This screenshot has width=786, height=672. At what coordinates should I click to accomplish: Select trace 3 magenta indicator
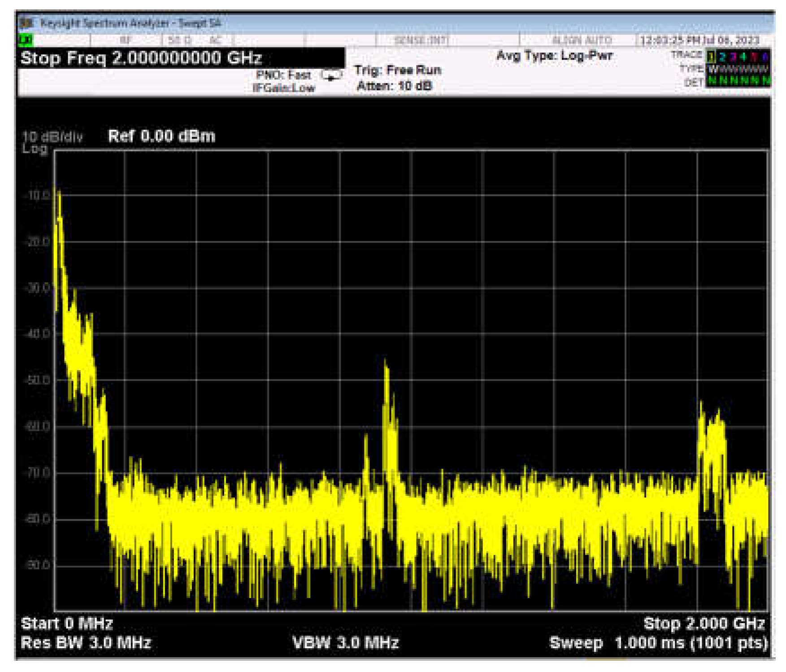733,57
